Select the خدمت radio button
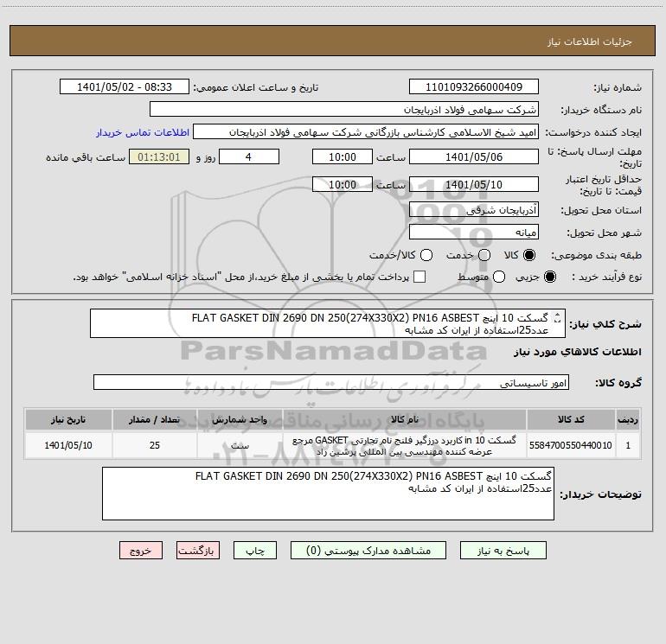 tap(484, 255)
